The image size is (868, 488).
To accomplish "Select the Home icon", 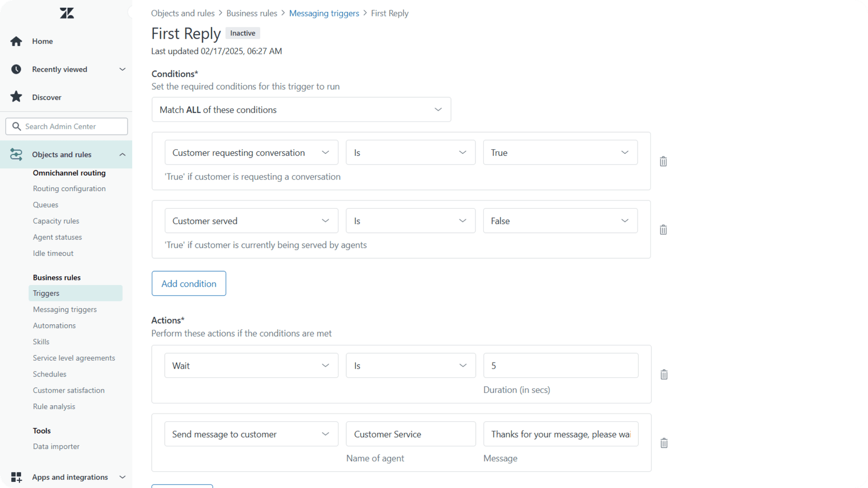I will click(x=16, y=41).
